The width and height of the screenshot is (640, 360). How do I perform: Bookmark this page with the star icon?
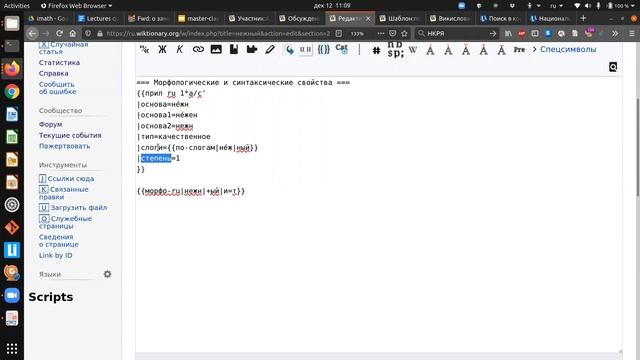point(404,33)
